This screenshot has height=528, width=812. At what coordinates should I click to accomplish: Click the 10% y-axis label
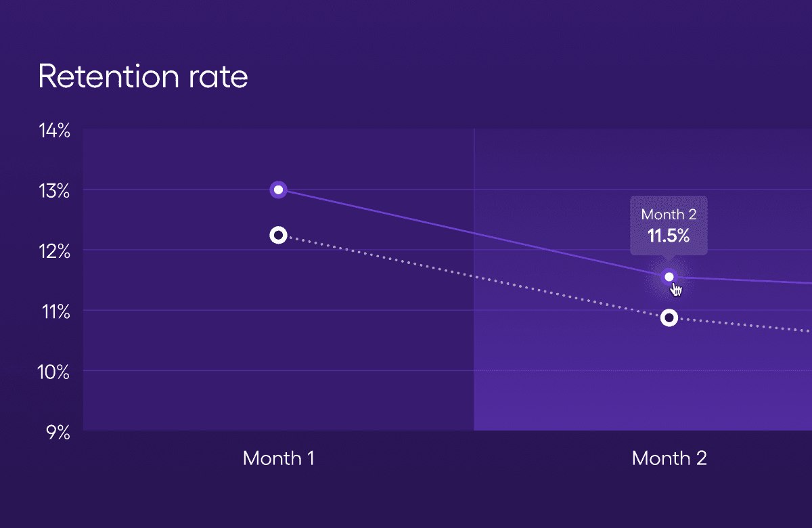[54, 372]
